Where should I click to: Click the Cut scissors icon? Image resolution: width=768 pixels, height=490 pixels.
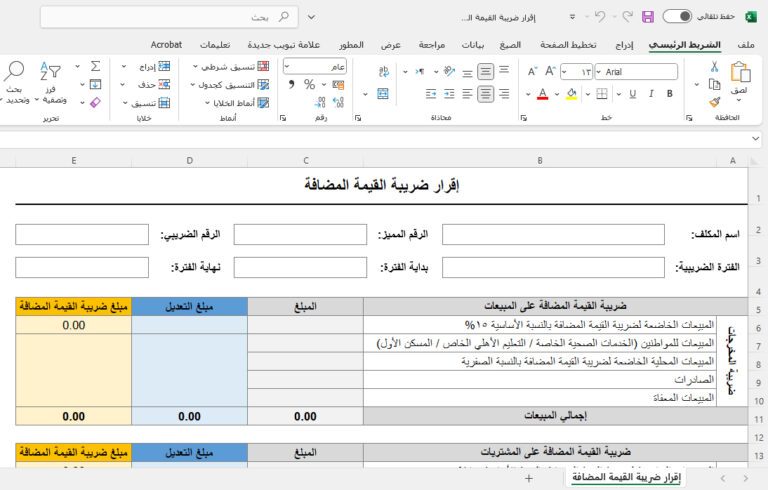coord(714,67)
